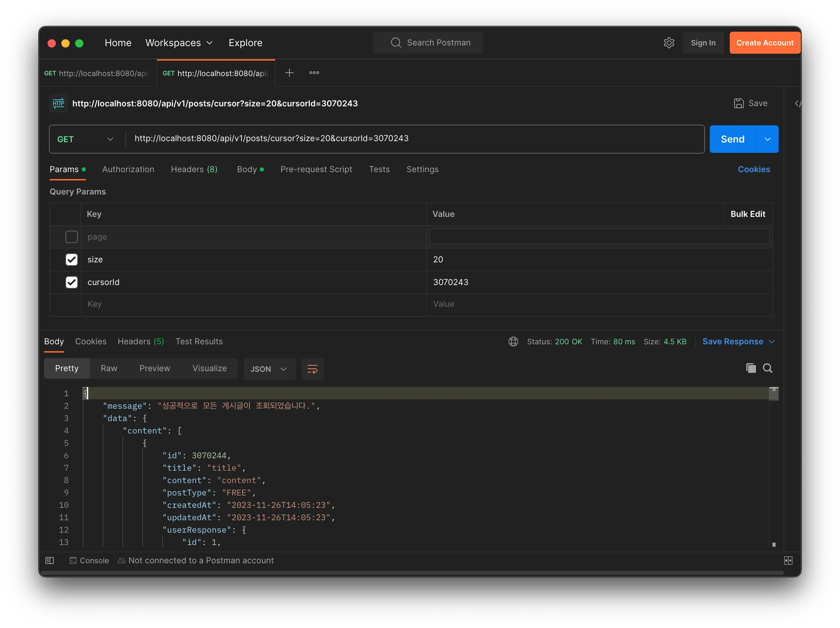Search response with the magnifier icon
Image resolution: width=840 pixels, height=628 pixels.
click(x=767, y=368)
